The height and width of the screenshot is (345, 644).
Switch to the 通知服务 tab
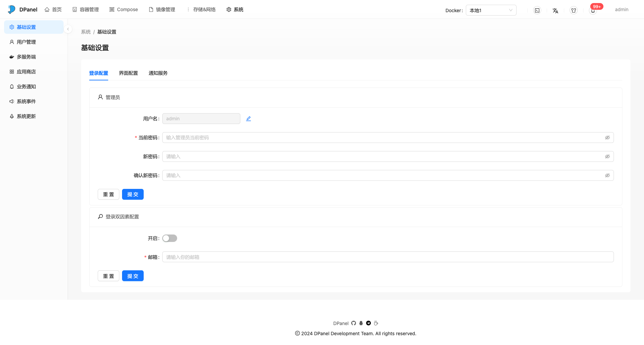tap(158, 73)
